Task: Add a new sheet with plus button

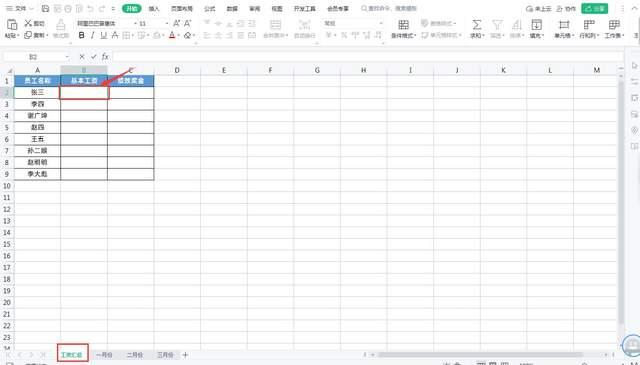Action: tap(185, 355)
